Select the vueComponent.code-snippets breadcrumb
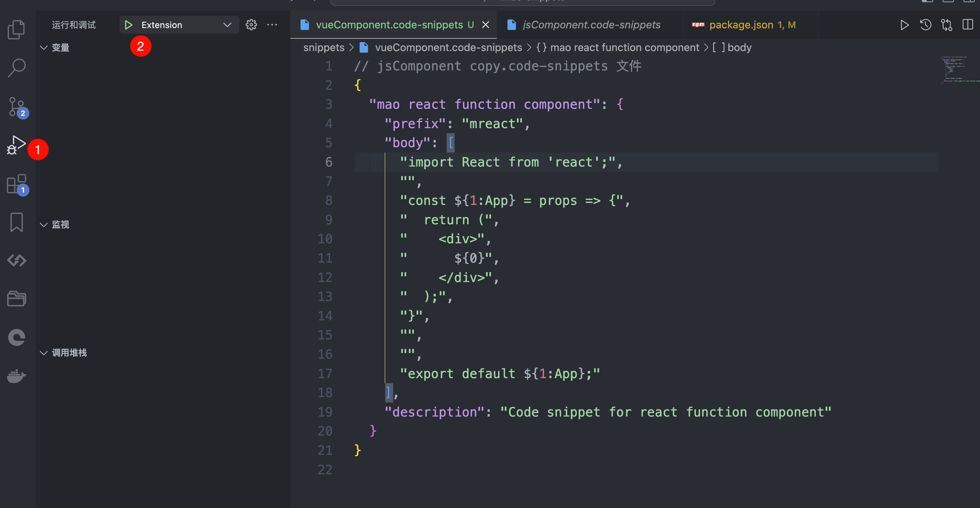Viewport: 980px width, 508px height. coord(448,48)
